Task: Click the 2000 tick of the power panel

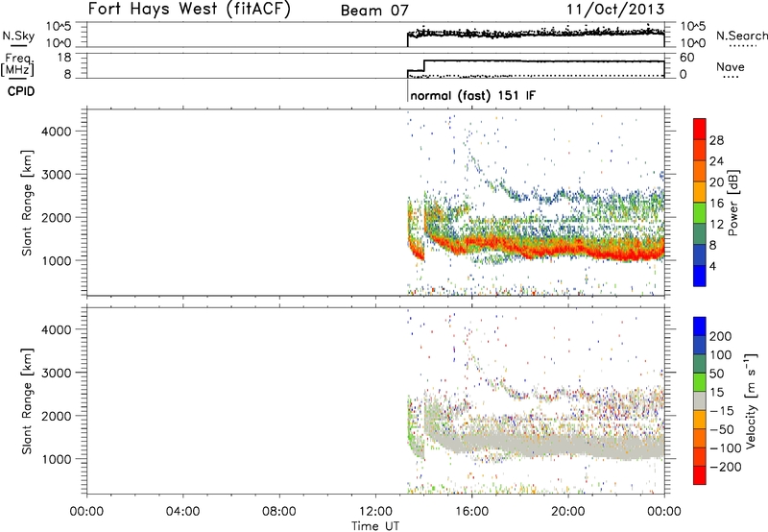Action: [x=57, y=217]
